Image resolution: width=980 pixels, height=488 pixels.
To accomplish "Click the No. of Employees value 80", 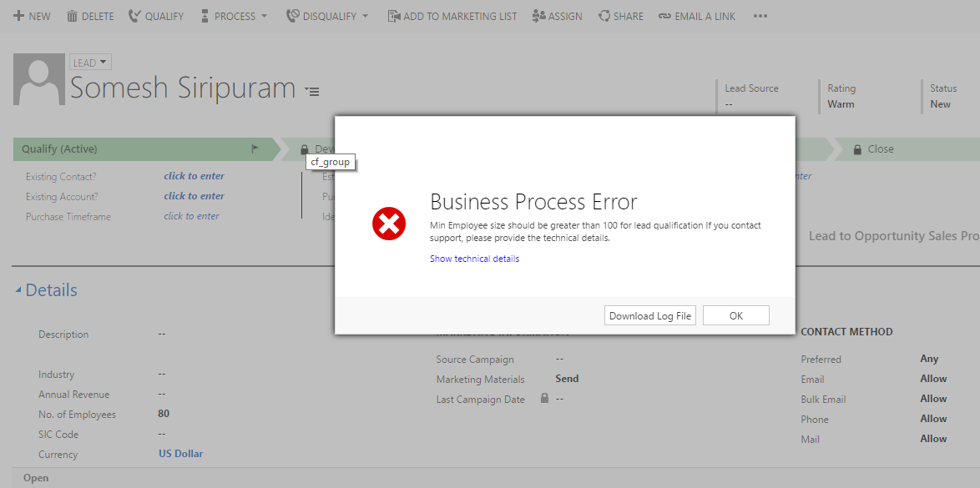I will (x=164, y=414).
